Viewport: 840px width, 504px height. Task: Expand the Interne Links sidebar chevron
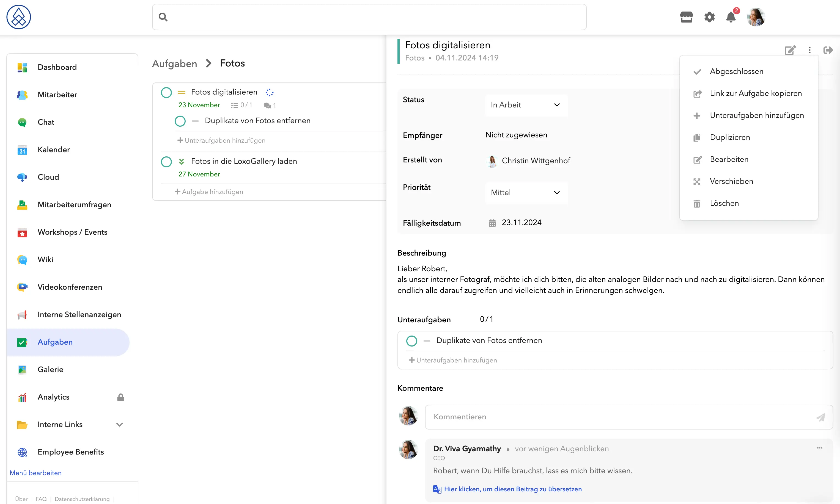tap(120, 425)
